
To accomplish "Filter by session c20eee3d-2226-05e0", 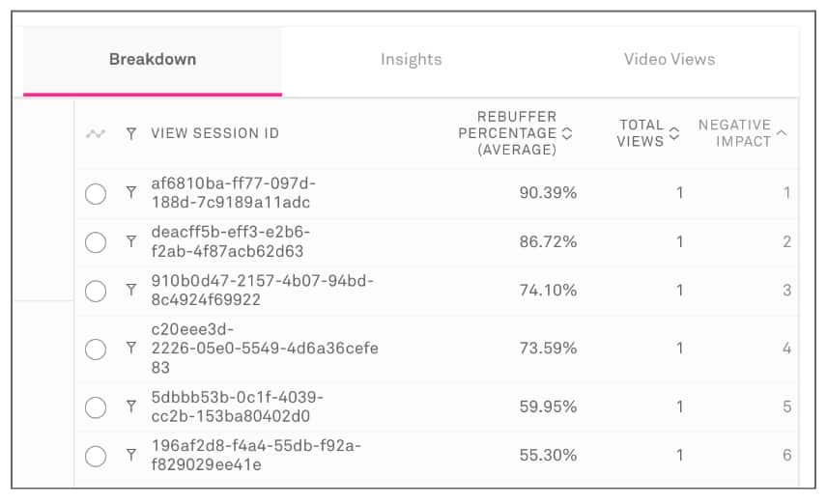I will click(x=131, y=349).
